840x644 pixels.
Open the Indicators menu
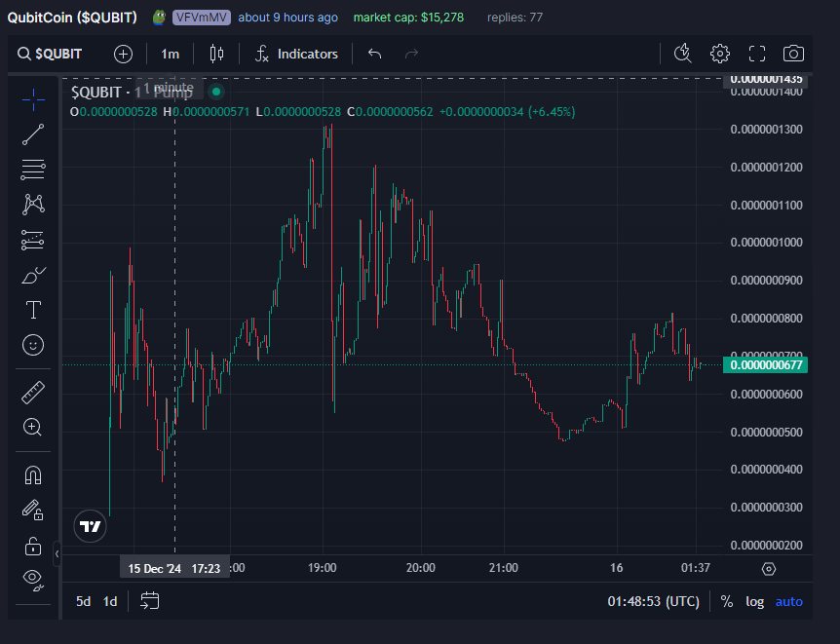coord(297,54)
